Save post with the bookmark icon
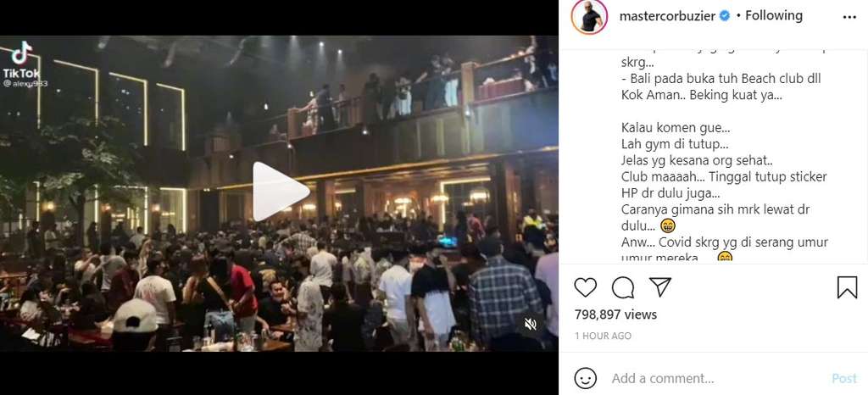Image resolution: width=868 pixels, height=395 pixels. tap(847, 287)
